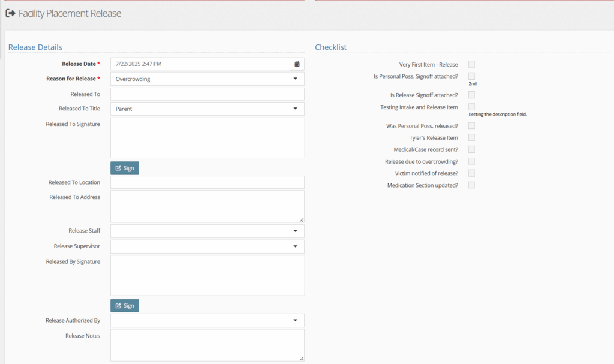Click 'Testing the description field.' text
The image size is (614, 364).
pos(498,115)
